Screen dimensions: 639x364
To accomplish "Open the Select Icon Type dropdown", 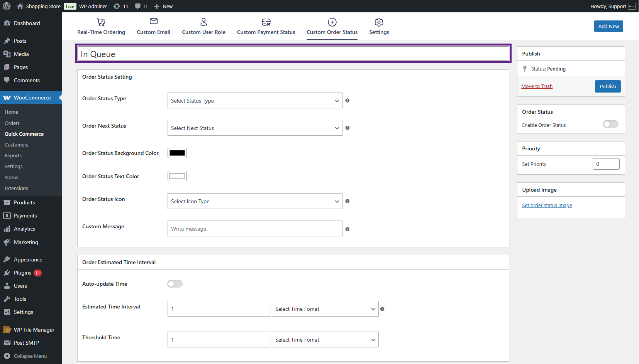I will tap(255, 201).
